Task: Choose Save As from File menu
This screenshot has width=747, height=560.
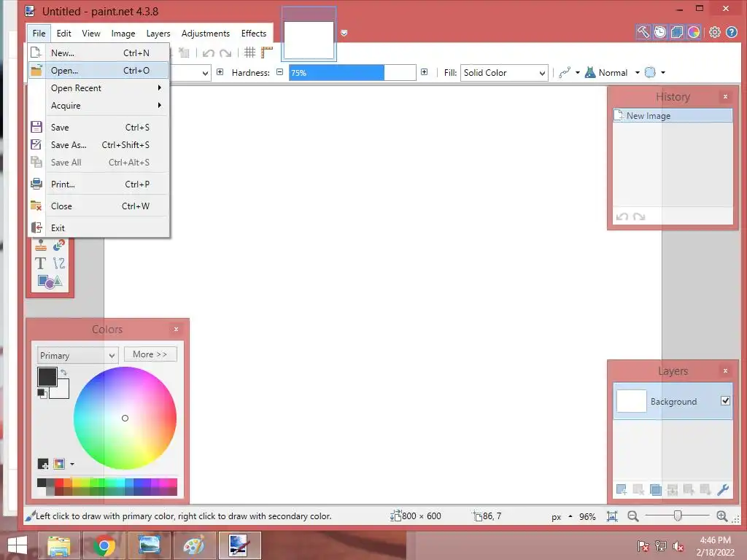Action: click(98, 145)
